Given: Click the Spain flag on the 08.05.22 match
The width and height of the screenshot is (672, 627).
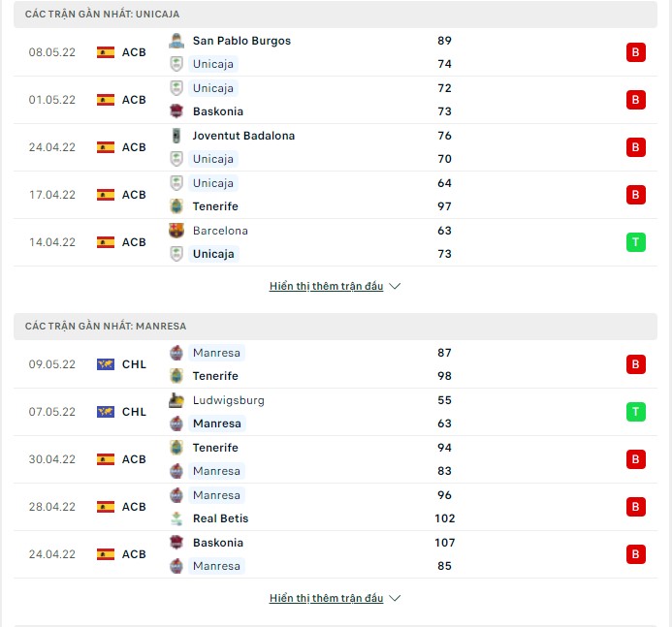Looking at the screenshot, I should pyautogui.click(x=106, y=52).
